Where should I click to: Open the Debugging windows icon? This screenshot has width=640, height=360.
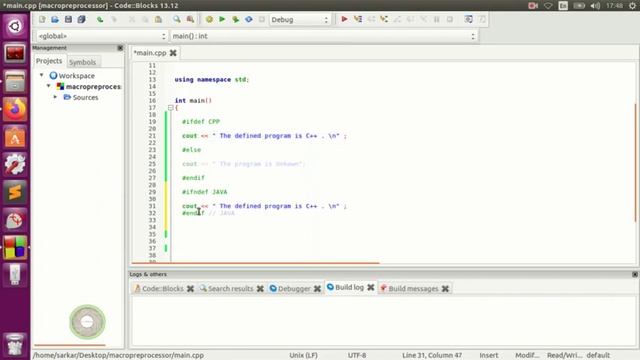[469, 19]
